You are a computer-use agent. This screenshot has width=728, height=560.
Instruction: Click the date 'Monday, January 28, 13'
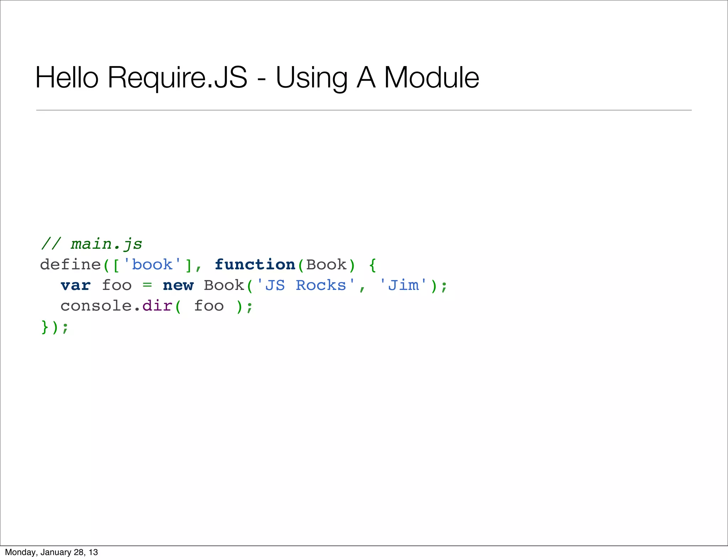(x=51, y=552)
